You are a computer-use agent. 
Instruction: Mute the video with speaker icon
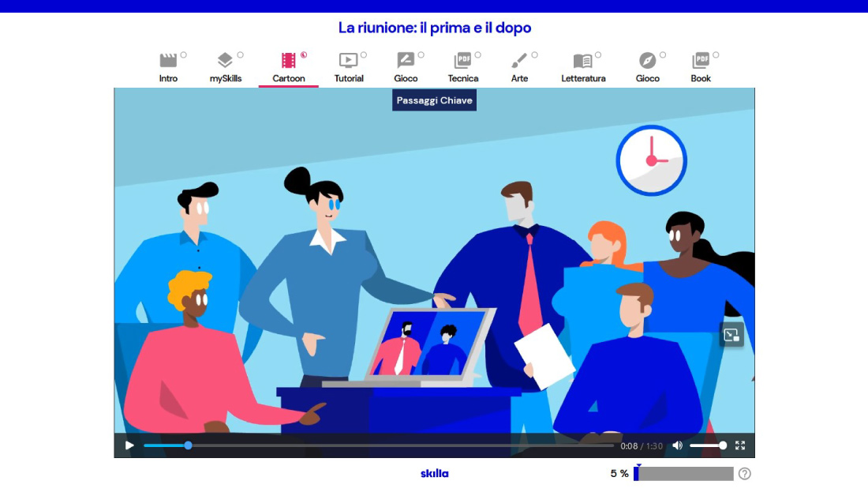click(x=677, y=445)
